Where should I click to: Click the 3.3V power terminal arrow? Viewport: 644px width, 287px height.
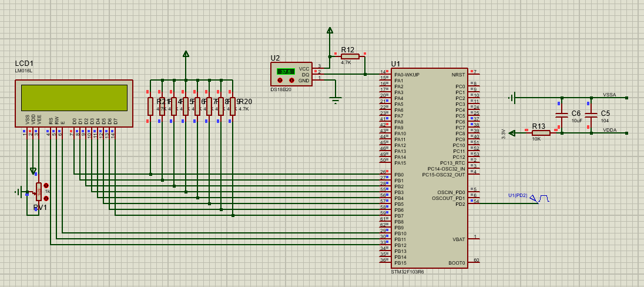(x=512, y=133)
